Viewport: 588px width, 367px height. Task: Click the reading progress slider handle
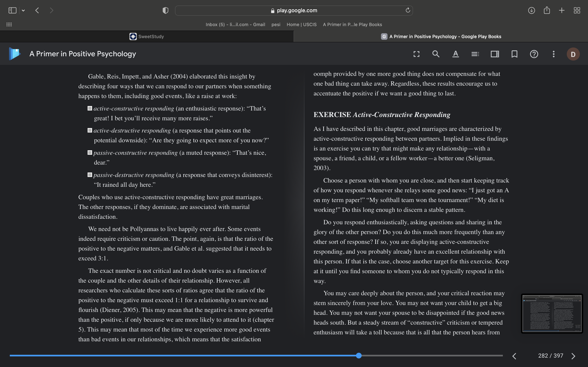(359, 356)
